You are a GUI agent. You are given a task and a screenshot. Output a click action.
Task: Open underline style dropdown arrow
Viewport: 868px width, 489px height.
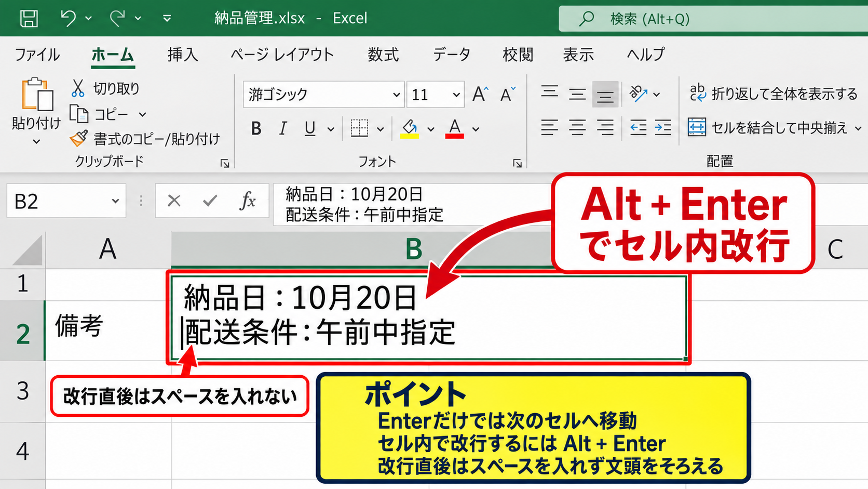coord(331,129)
